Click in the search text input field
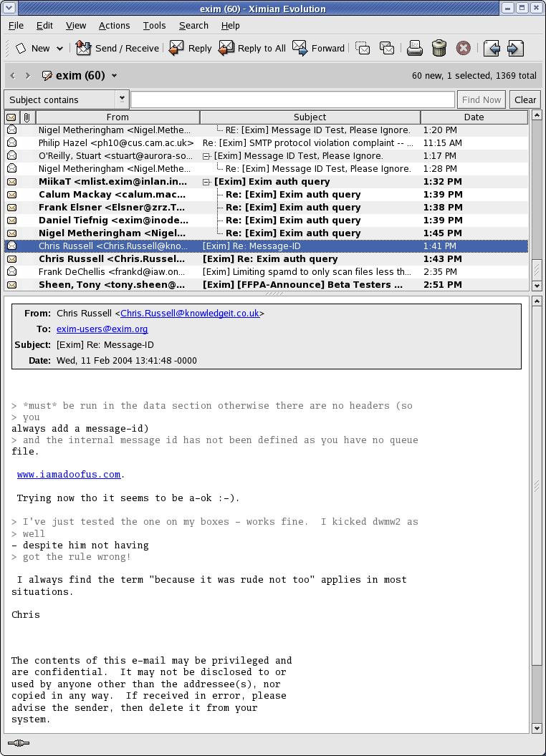The height and width of the screenshot is (756, 546). [292, 100]
